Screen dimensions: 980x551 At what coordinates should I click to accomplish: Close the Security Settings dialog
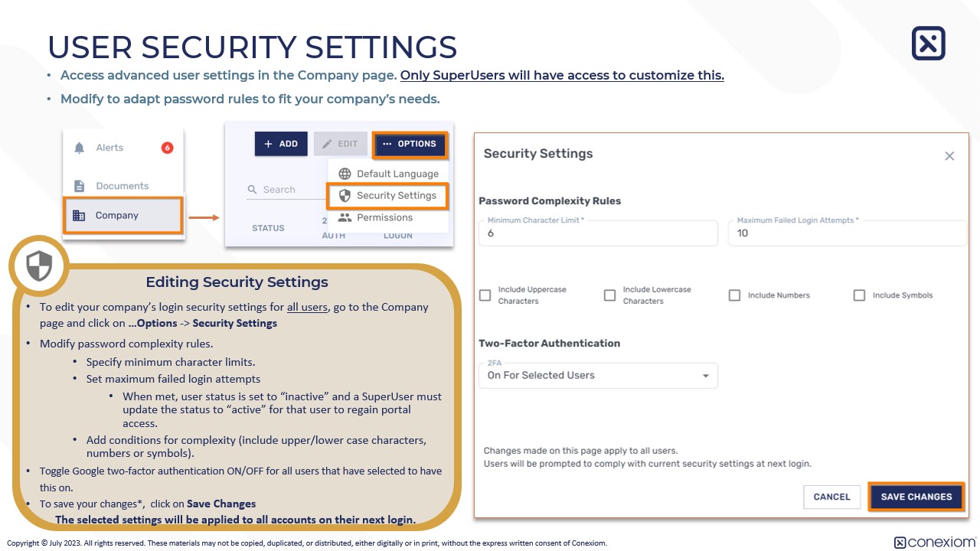point(949,156)
